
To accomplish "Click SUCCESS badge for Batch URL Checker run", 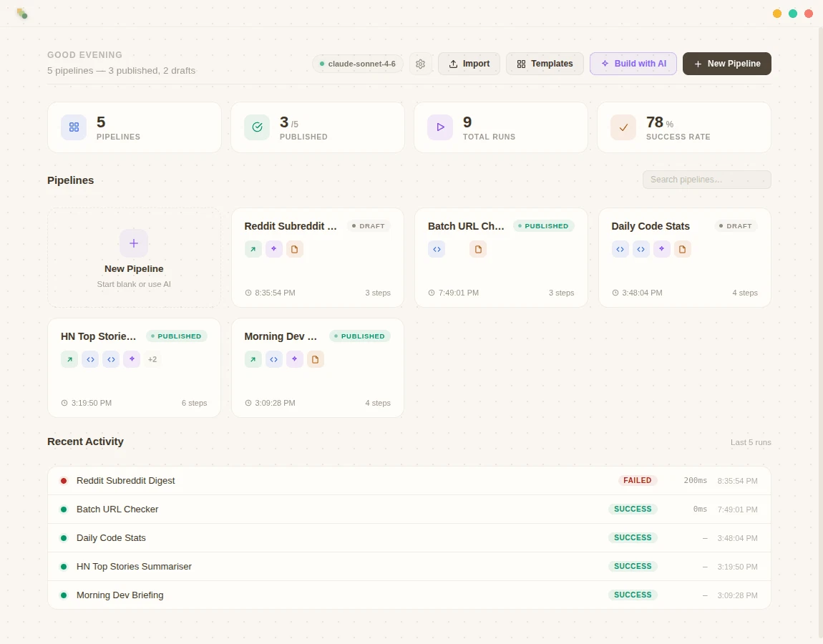I will [x=633, y=509].
